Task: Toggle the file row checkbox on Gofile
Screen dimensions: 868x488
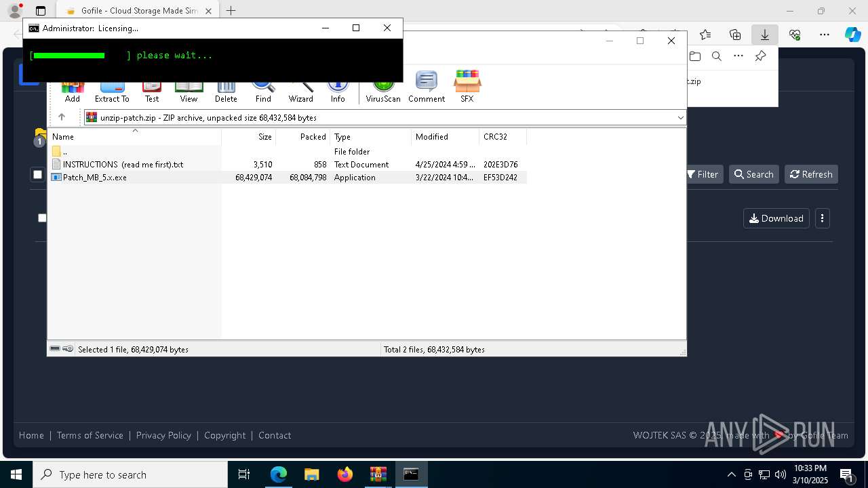Action: (x=42, y=218)
